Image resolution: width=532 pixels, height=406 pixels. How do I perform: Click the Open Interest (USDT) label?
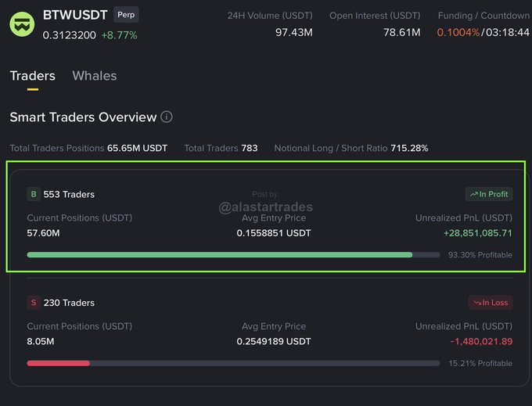click(x=375, y=16)
